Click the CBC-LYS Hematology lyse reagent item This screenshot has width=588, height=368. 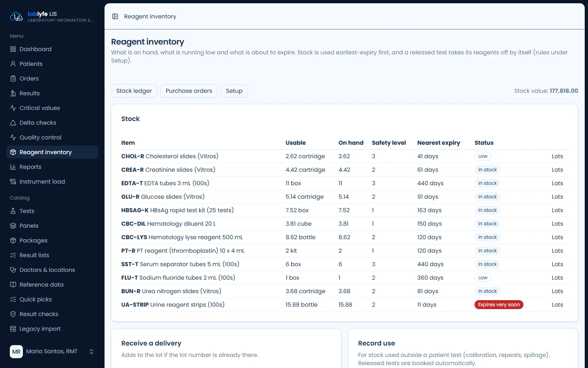(x=182, y=237)
